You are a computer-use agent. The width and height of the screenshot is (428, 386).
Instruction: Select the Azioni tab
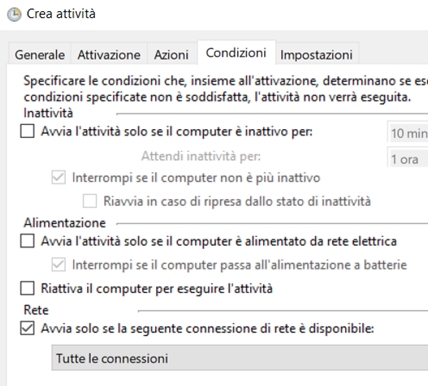tap(171, 55)
